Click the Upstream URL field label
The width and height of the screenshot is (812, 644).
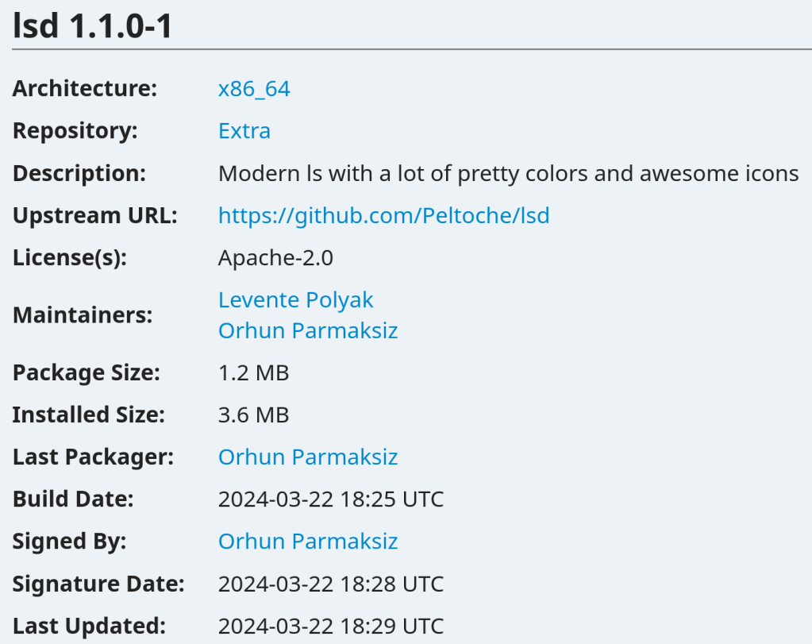(x=94, y=215)
